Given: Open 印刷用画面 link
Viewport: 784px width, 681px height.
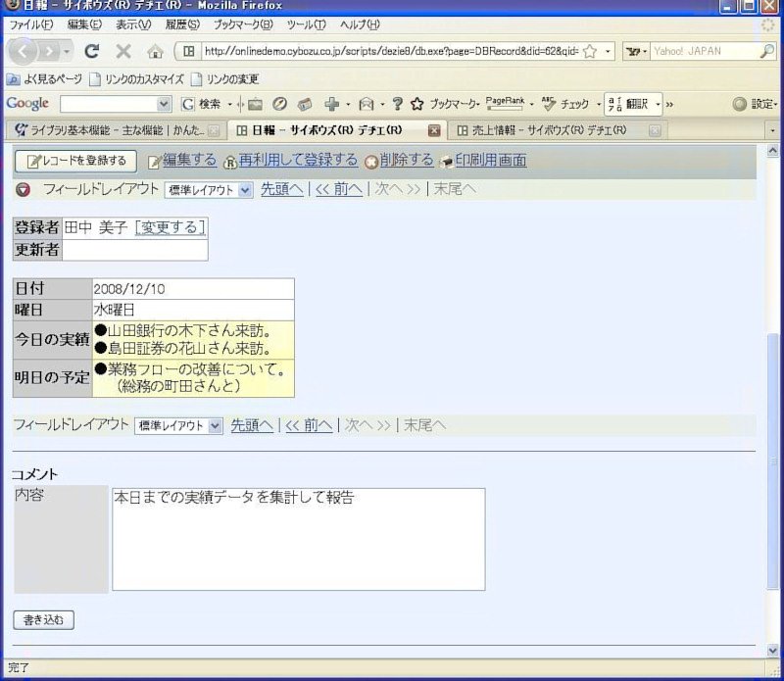Looking at the screenshot, I should 491,160.
